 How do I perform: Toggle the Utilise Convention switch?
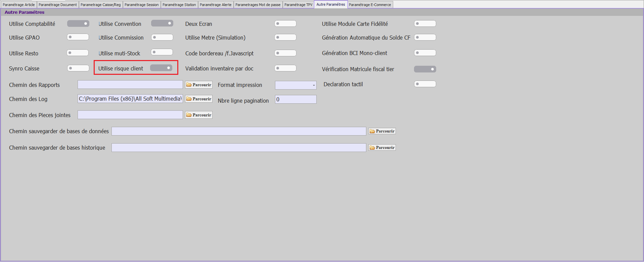pyautogui.click(x=162, y=23)
